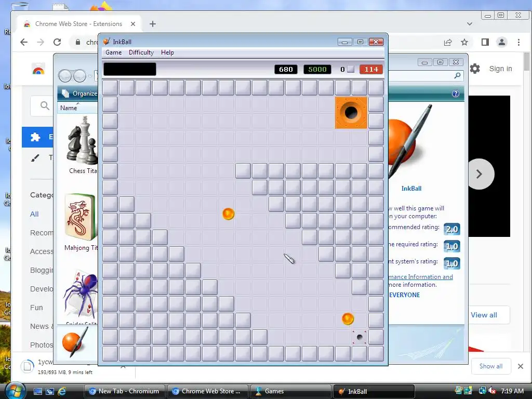Click the View all button
532x399 pixels.
pos(484,315)
